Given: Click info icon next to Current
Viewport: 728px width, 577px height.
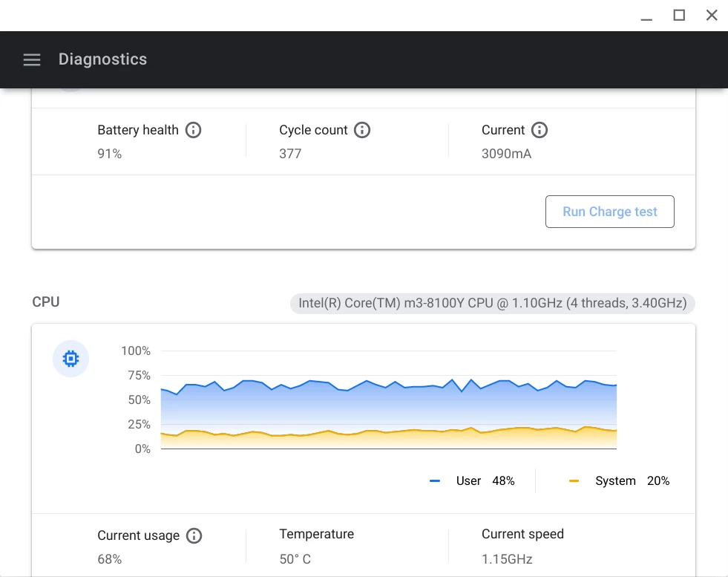Looking at the screenshot, I should click(x=540, y=130).
